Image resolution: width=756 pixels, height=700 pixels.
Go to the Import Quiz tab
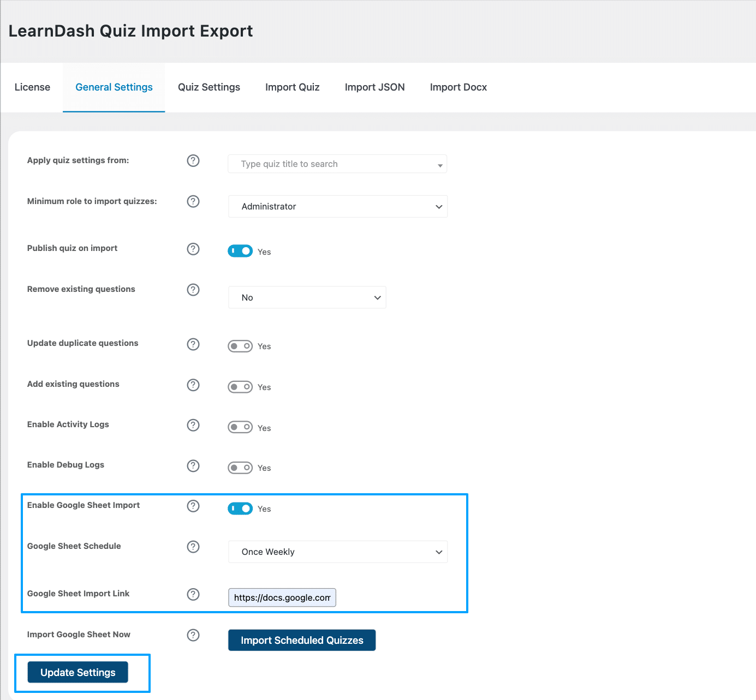[293, 87]
